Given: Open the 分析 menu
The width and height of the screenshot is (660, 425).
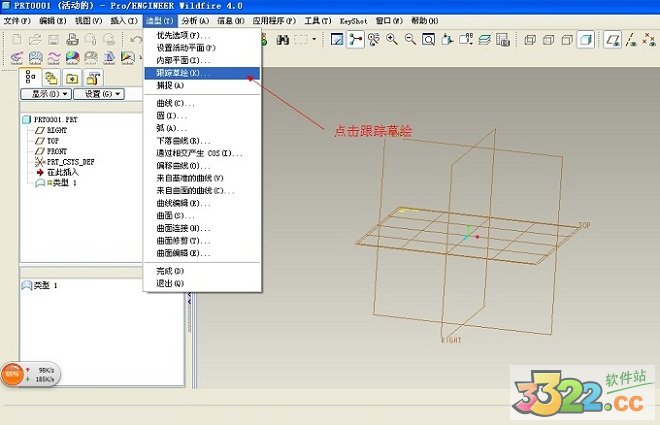Looking at the screenshot, I should coord(195,21).
